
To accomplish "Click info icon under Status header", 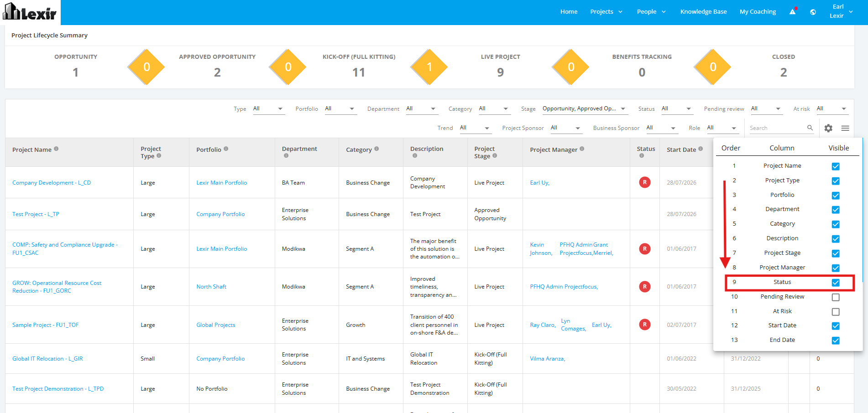I will (x=642, y=155).
